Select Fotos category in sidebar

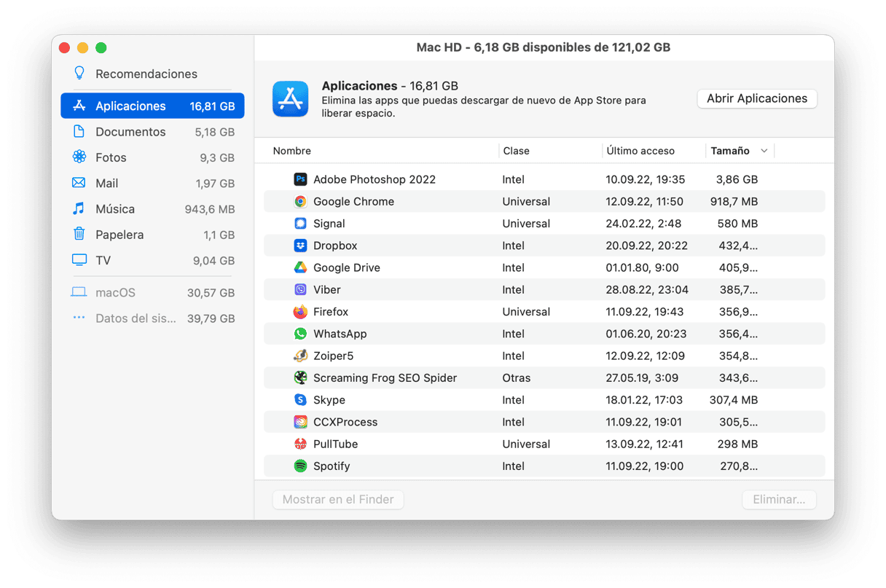point(152,157)
